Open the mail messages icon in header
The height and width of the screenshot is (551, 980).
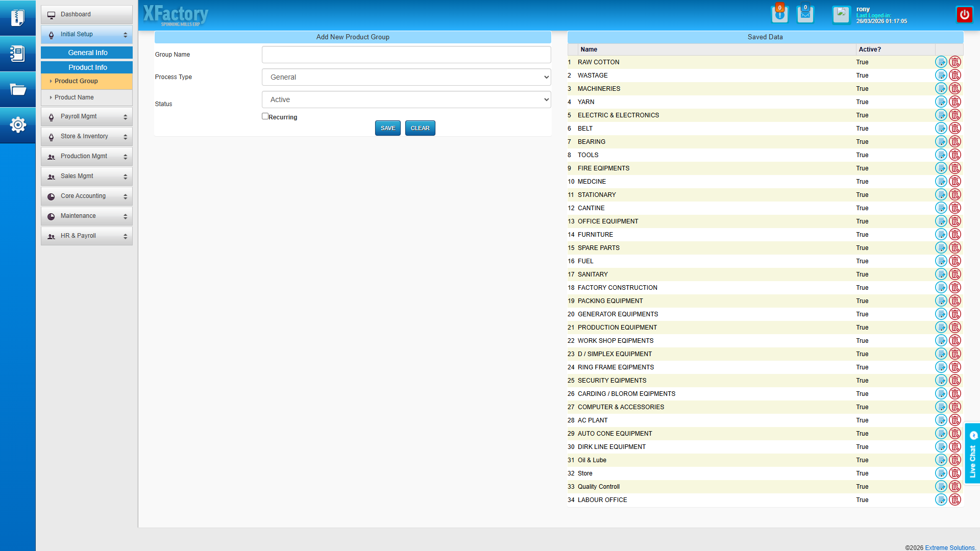point(805,15)
